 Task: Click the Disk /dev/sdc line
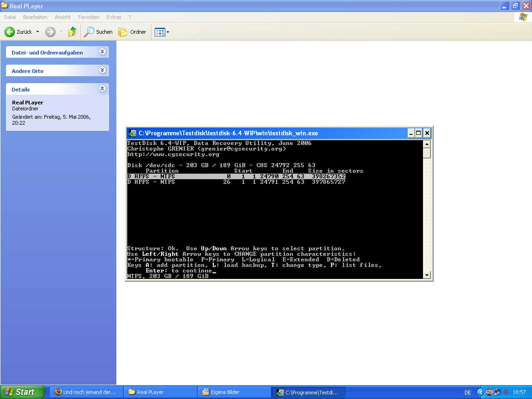pyautogui.click(x=221, y=165)
